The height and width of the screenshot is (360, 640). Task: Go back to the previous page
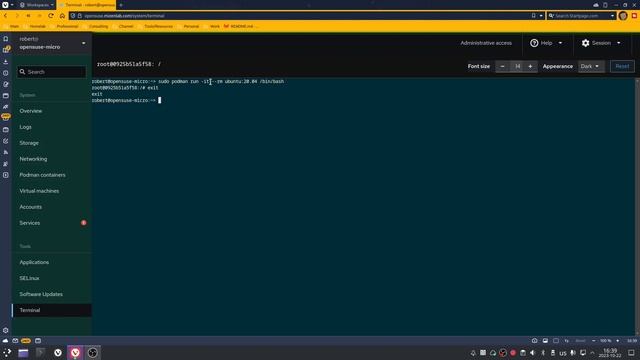[6, 16]
